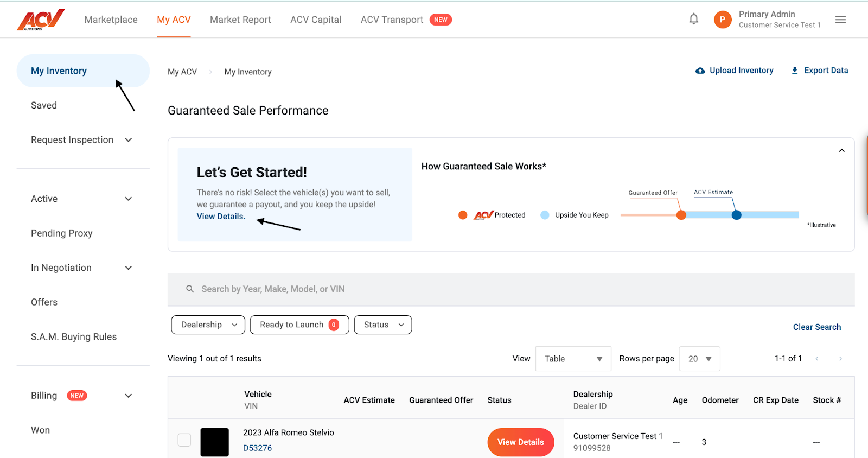
Task: Click the orange Guaranteed Offer slider marker
Action: (x=681, y=215)
